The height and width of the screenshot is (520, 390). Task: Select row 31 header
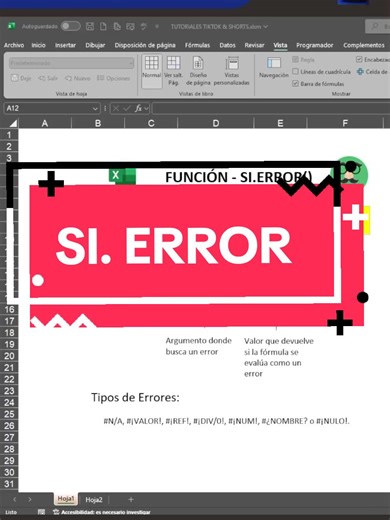[x=9, y=484]
